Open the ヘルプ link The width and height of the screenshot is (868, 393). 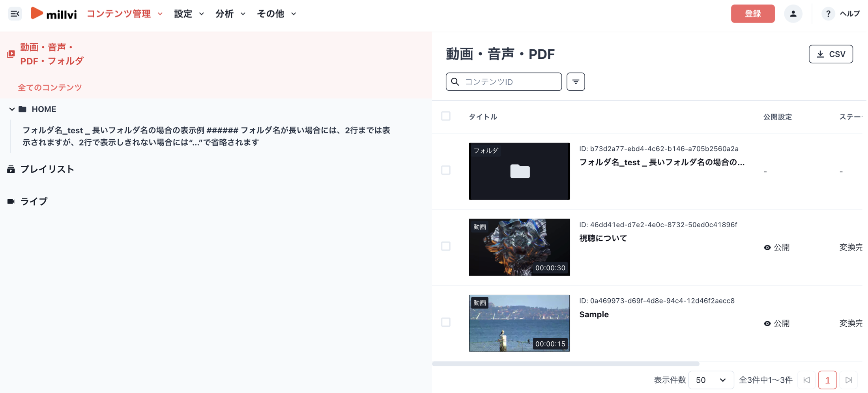[x=850, y=14]
